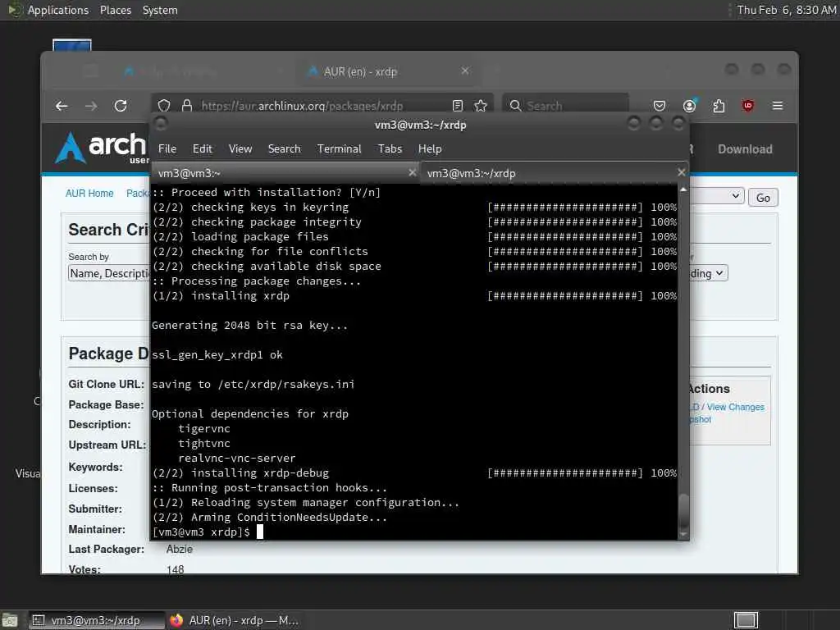
Task: Close the vm3@vm3:~ terminal tab
Action: pyautogui.click(x=412, y=172)
